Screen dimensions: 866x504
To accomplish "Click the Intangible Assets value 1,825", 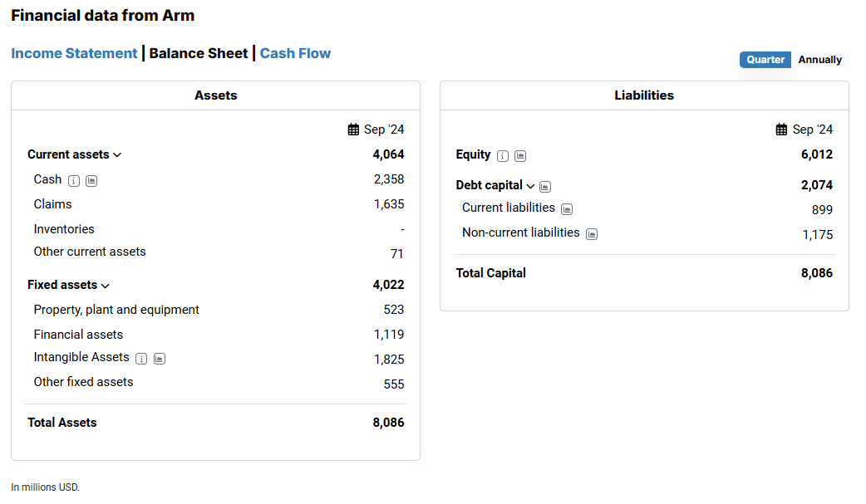I will 389,360.
